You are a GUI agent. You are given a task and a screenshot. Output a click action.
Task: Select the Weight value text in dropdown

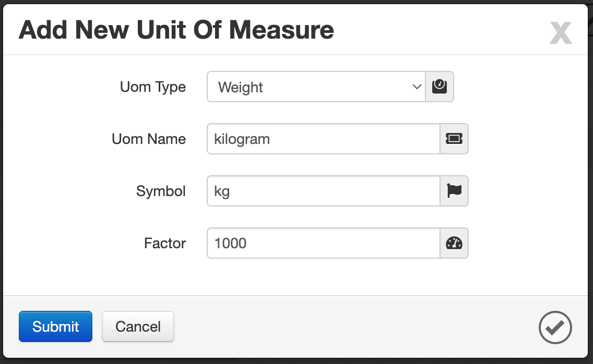click(241, 87)
